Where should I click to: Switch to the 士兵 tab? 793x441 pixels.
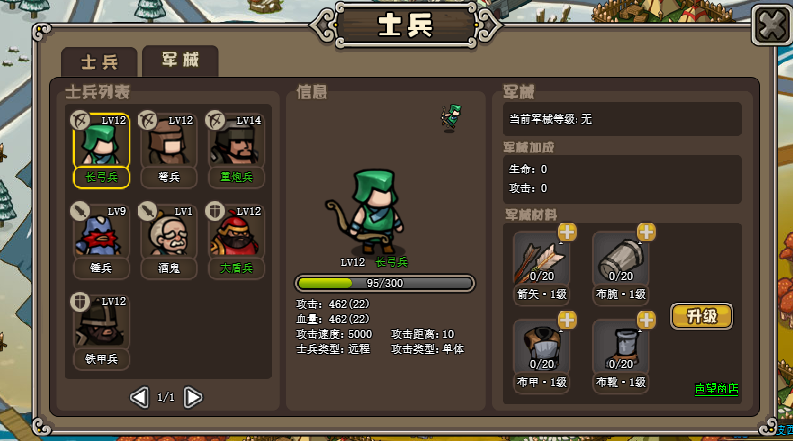[99, 62]
